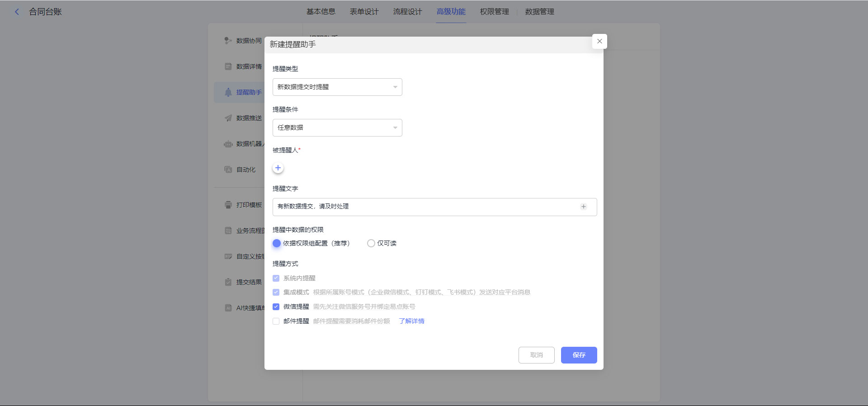This screenshot has width=868, height=406.
Task: Click the 提醒助手 bell icon
Action: 228,92
